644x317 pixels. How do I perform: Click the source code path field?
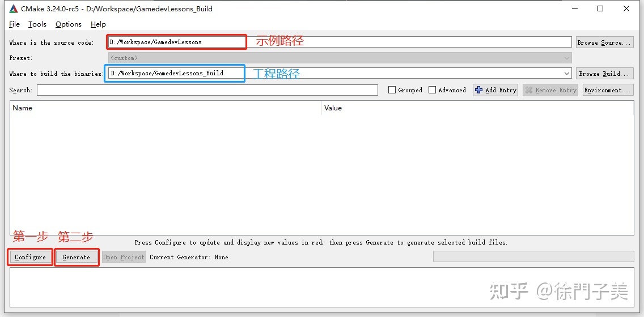[x=339, y=42]
